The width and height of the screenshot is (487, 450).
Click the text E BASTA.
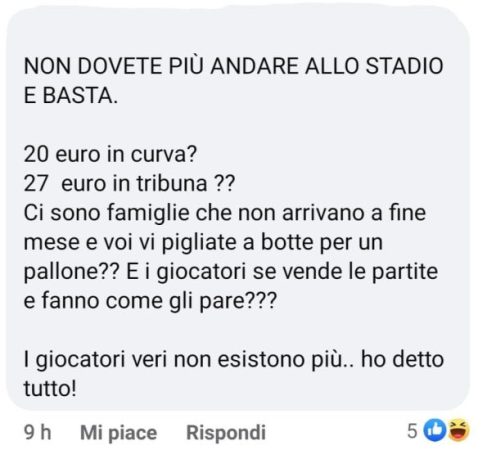(71, 95)
